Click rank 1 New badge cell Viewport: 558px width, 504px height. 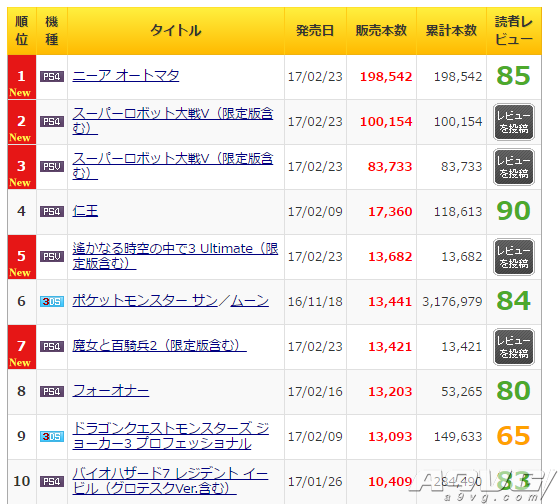[x=22, y=77]
